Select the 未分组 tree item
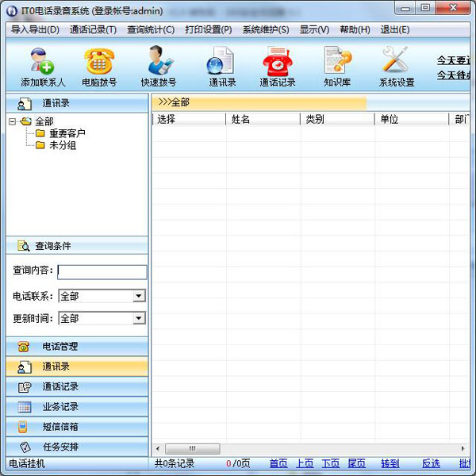The image size is (476, 476). (x=63, y=145)
